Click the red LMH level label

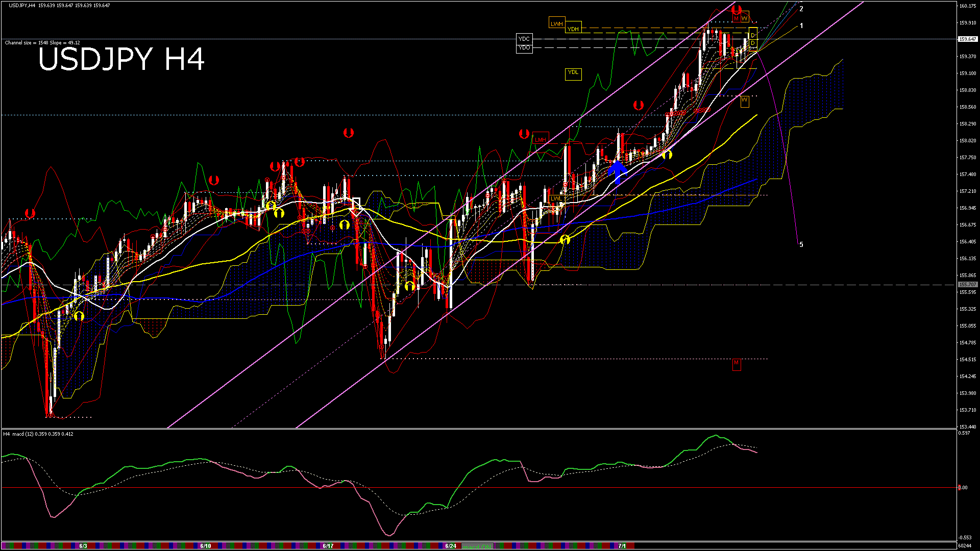[541, 139]
